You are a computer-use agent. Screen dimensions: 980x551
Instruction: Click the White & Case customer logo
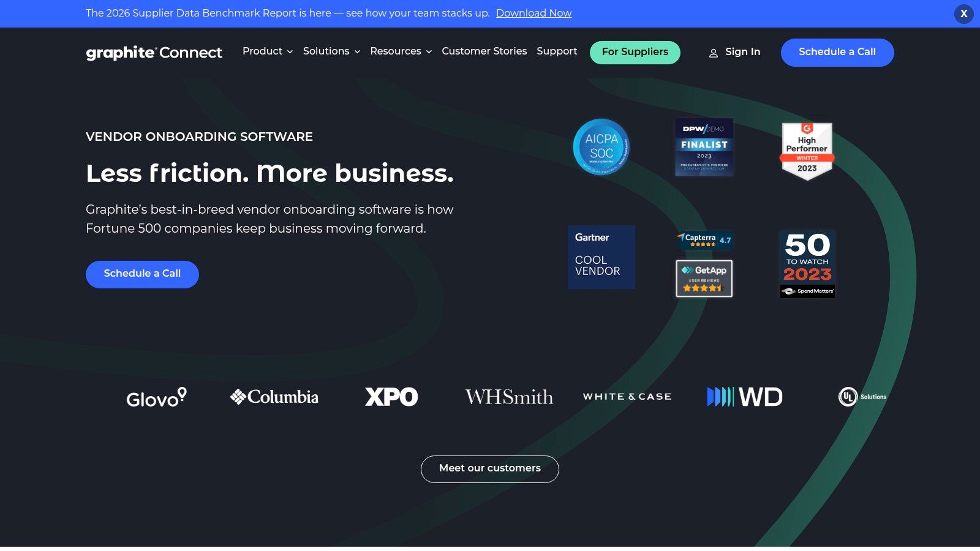point(627,397)
